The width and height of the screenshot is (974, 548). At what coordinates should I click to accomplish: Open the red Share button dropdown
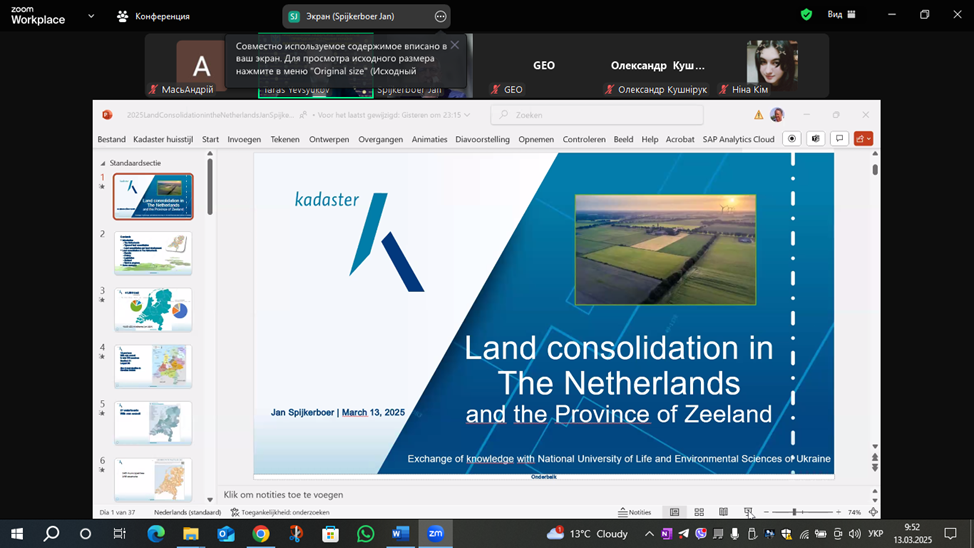(863, 139)
